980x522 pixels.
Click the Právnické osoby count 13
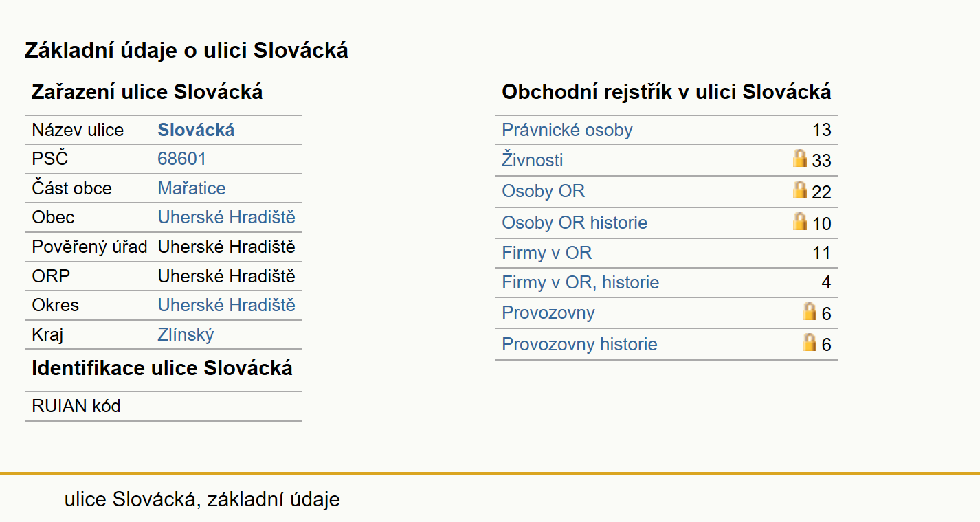tap(821, 130)
